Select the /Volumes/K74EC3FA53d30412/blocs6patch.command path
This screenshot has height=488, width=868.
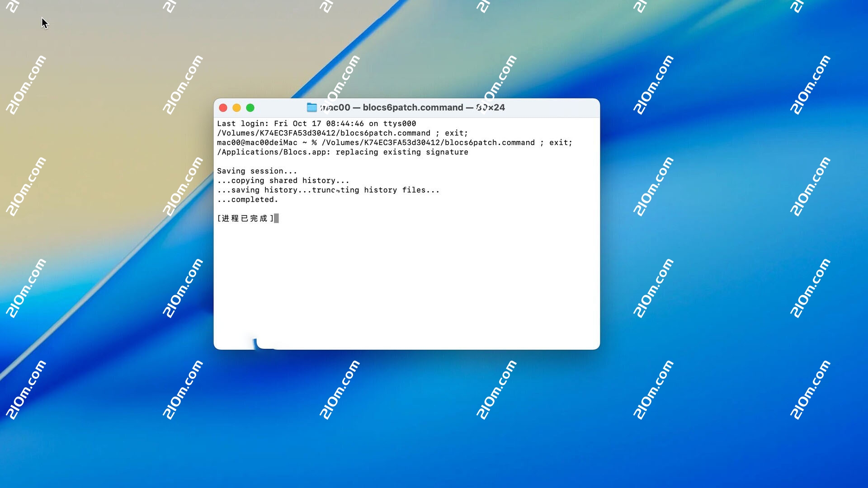coord(323,133)
